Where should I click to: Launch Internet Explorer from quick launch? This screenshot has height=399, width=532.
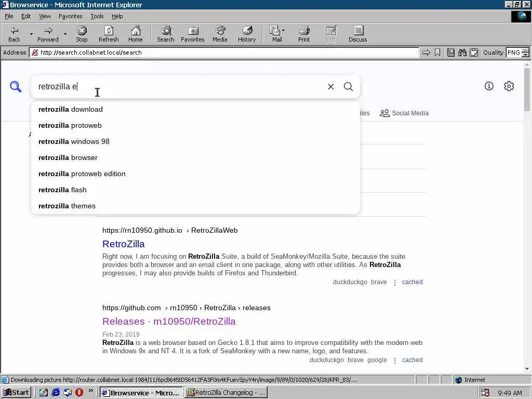tap(56, 393)
